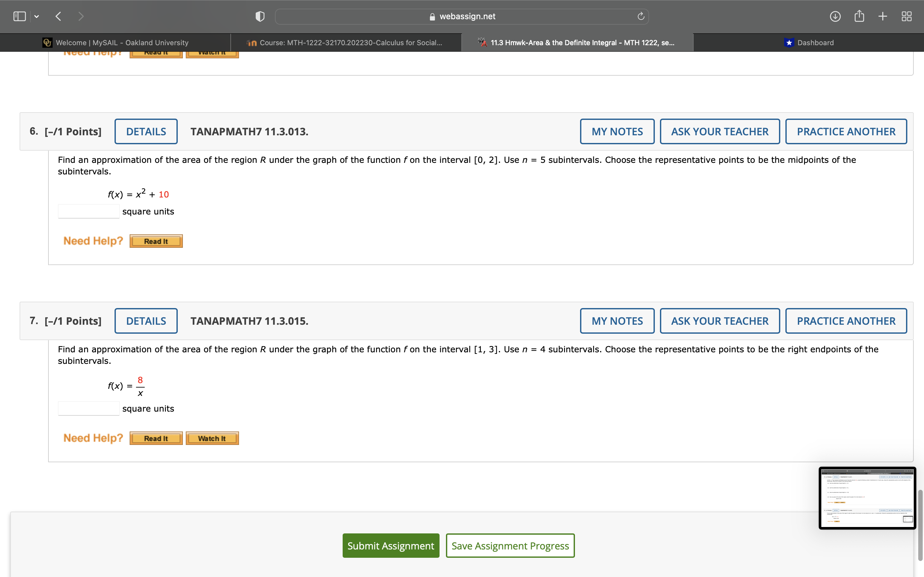Open the sidebar in Safari
This screenshot has height=577, width=924.
(x=19, y=16)
